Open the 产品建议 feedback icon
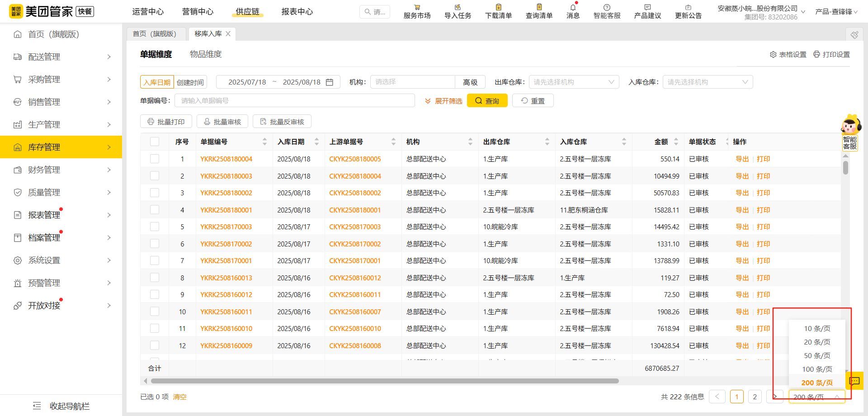Image resolution: width=868 pixels, height=416 pixels. [x=647, y=11]
